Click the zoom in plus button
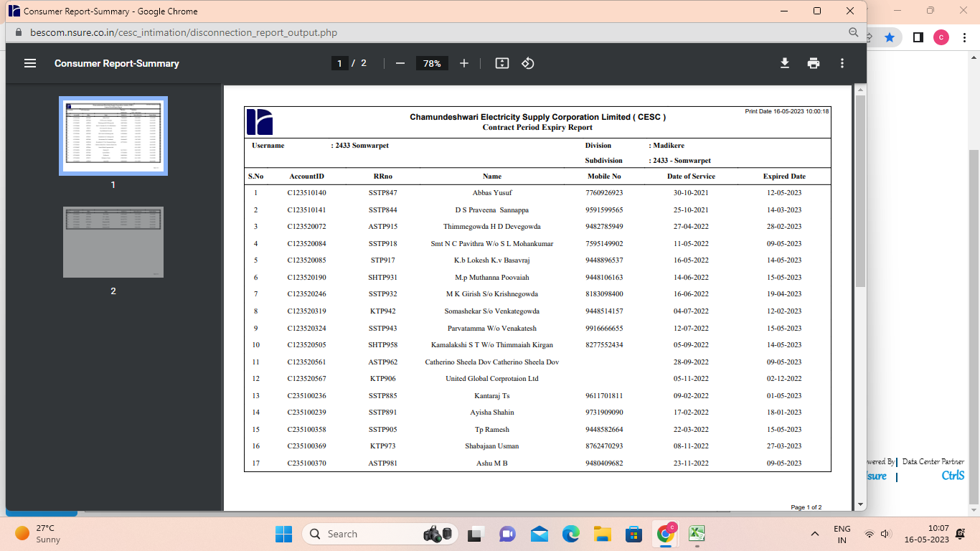 tap(464, 63)
